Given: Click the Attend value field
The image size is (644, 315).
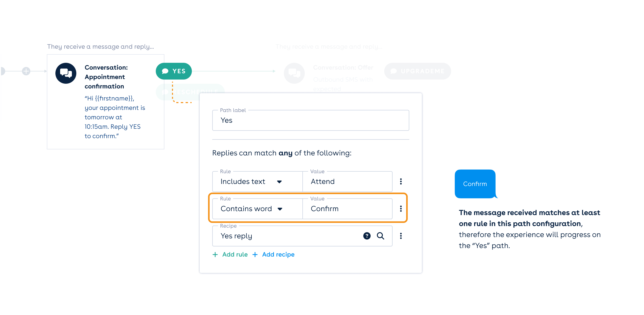Looking at the screenshot, I should point(347,182).
